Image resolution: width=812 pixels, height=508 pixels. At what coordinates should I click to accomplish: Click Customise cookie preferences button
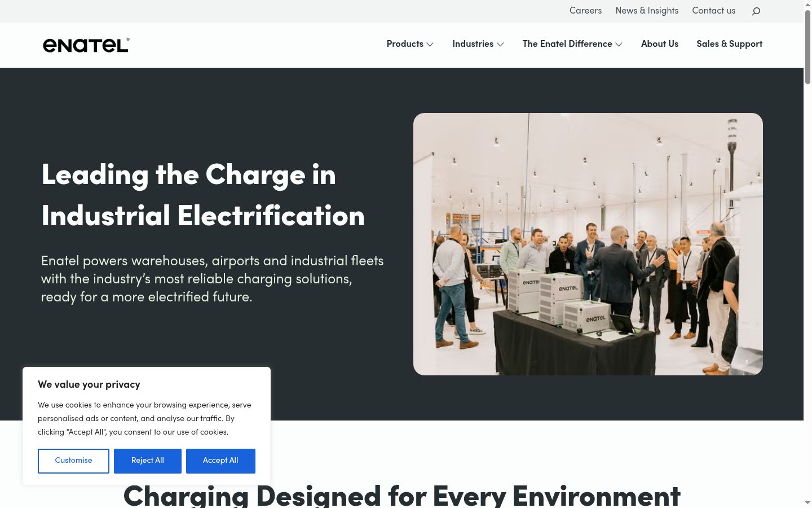(x=73, y=461)
